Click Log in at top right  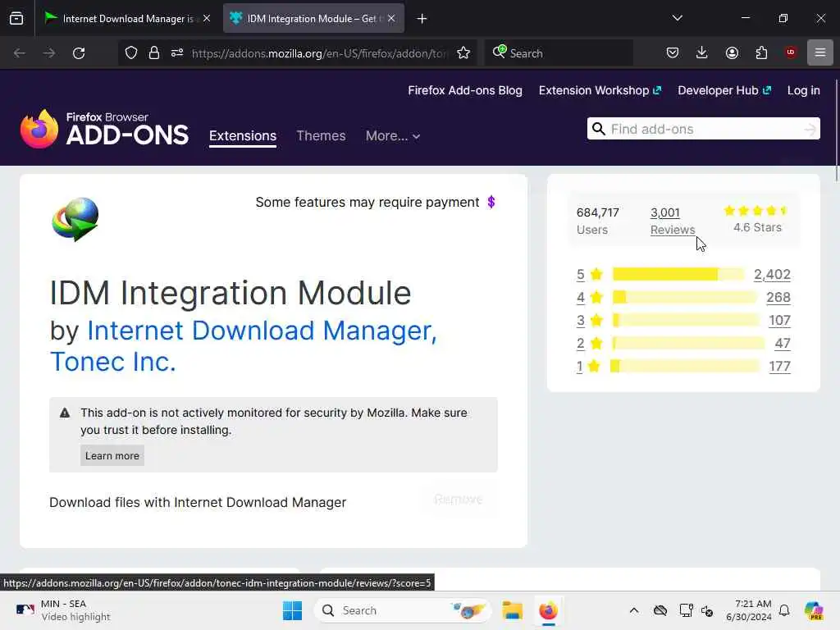point(804,90)
